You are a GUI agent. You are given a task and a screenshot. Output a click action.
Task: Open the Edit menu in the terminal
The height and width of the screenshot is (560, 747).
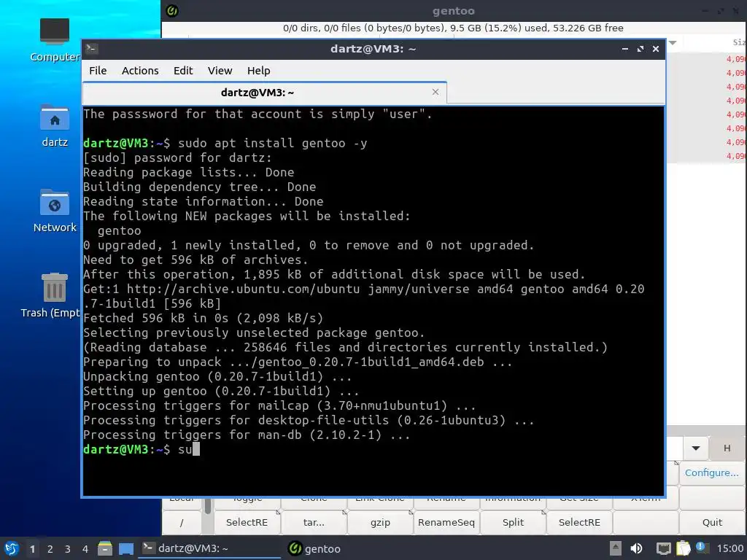click(183, 71)
